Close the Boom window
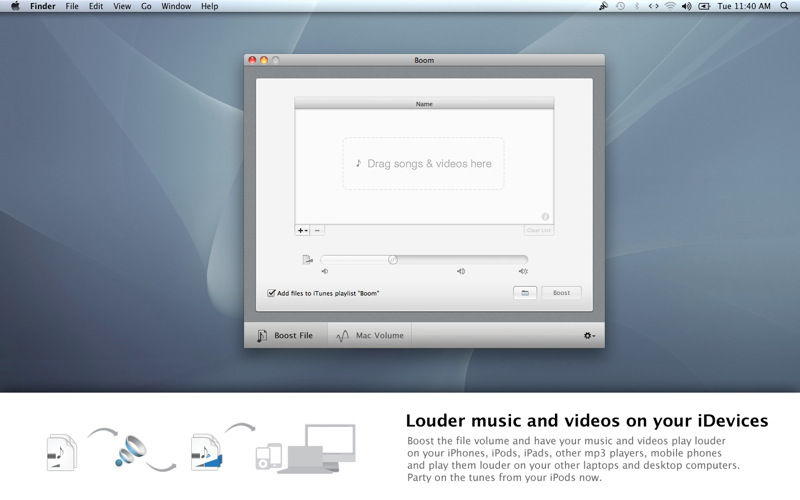The image size is (800, 500). [252, 60]
